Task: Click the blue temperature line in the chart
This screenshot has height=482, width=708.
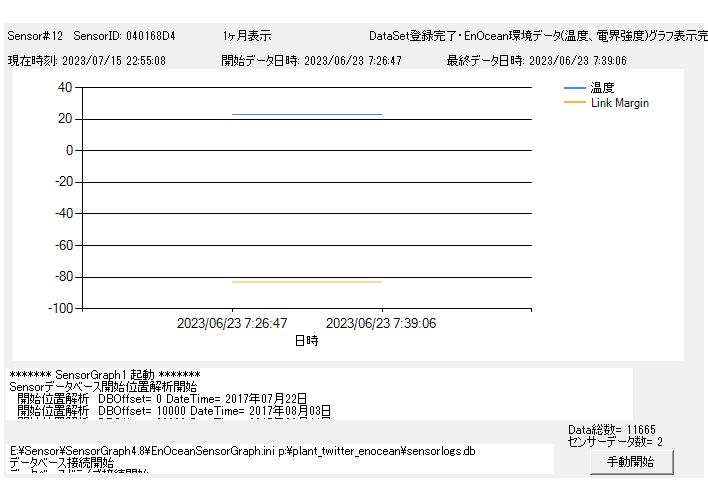Action: click(307, 114)
